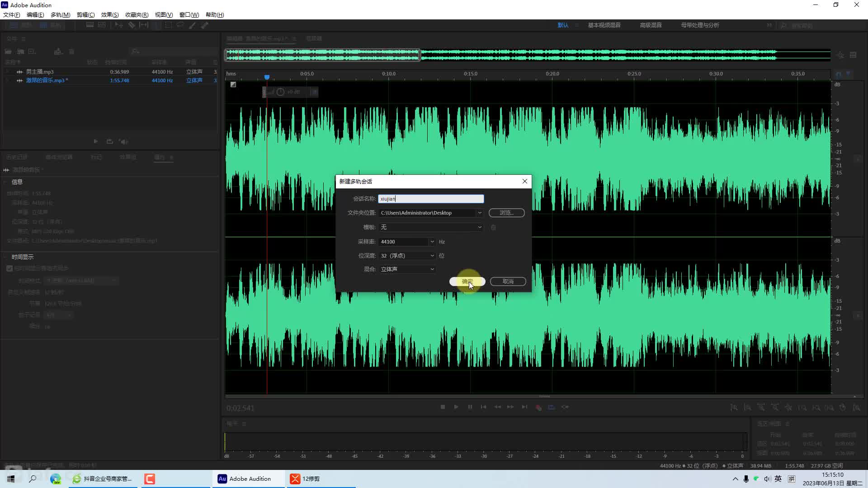868x488 pixels.
Task: Open the bit depth dropdown 32 (浮点)
Action: 407,256
